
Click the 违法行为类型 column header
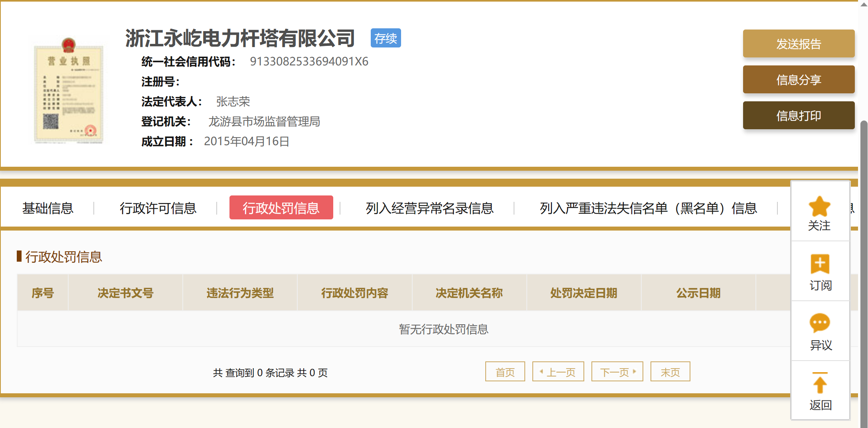click(x=240, y=293)
